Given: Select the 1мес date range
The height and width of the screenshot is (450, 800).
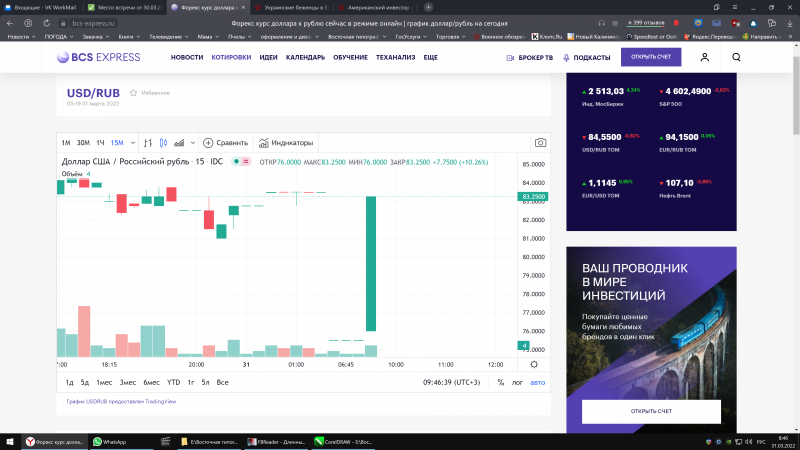Looking at the screenshot, I should pyautogui.click(x=104, y=382).
